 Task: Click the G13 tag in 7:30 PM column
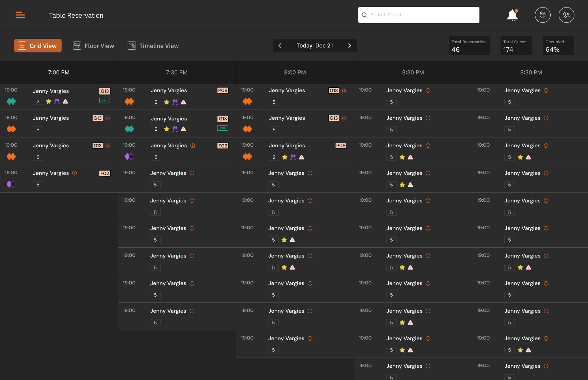tap(223, 119)
